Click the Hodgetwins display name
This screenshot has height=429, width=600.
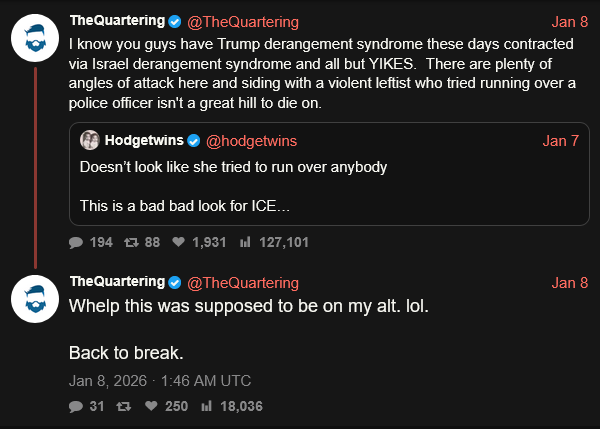tap(144, 140)
